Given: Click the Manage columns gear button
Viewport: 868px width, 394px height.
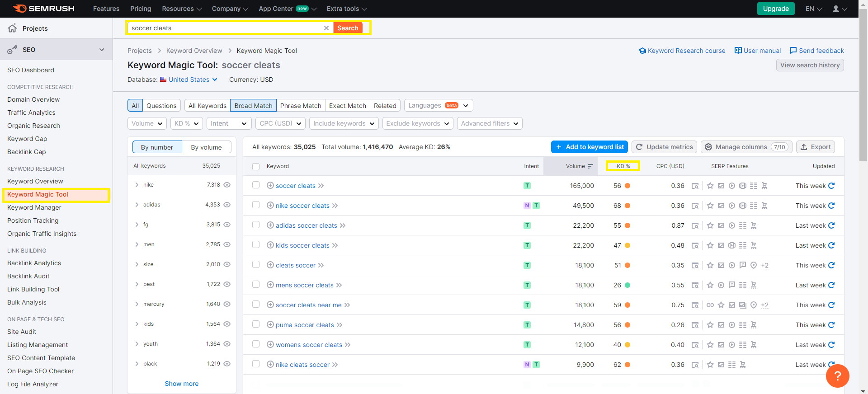Looking at the screenshot, I should click(746, 147).
